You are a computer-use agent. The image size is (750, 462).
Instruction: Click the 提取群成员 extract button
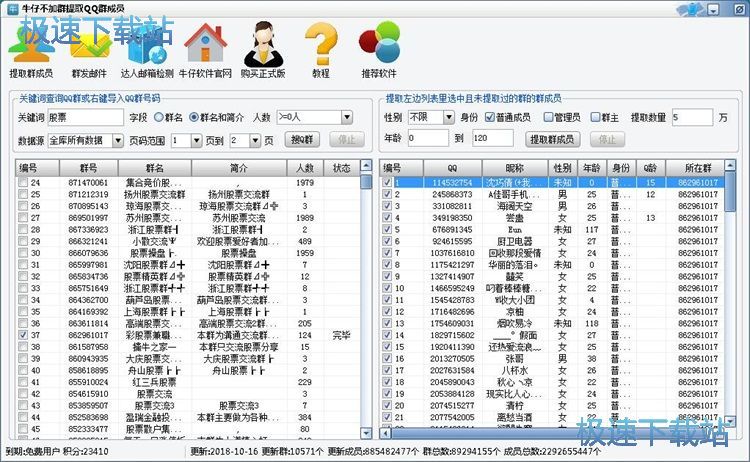(552, 140)
